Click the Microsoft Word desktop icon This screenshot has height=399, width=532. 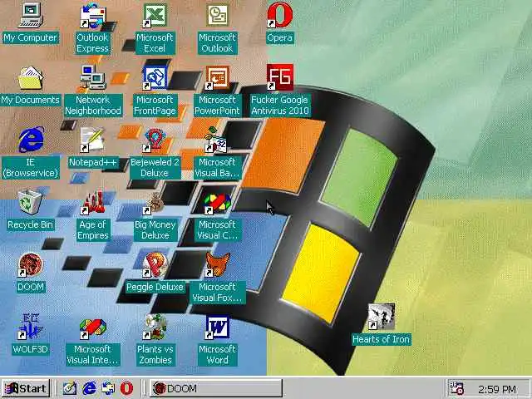(x=218, y=327)
